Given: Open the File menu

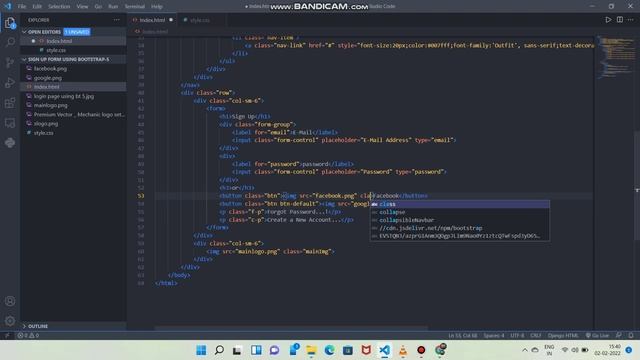Looking at the screenshot, I should pos(22,7).
